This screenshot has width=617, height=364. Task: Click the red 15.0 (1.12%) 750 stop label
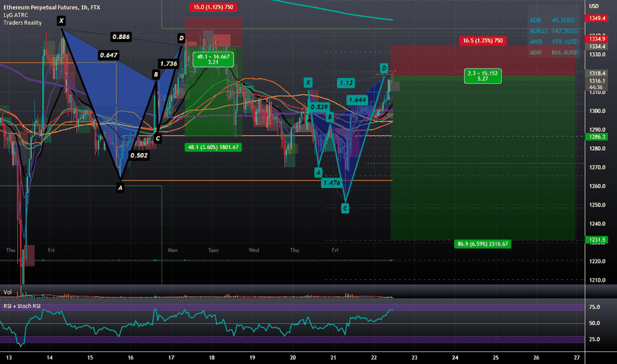213,7
